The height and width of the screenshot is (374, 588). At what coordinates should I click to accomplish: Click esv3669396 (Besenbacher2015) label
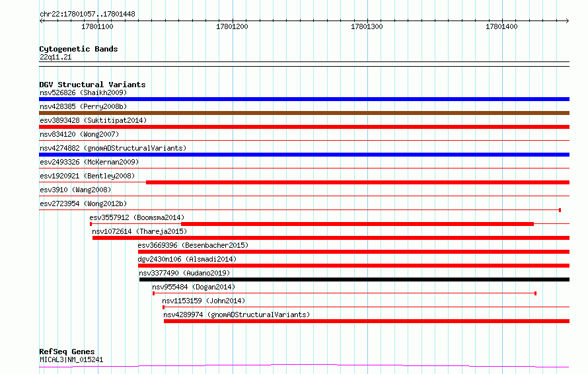pyautogui.click(x=193, y=245)
